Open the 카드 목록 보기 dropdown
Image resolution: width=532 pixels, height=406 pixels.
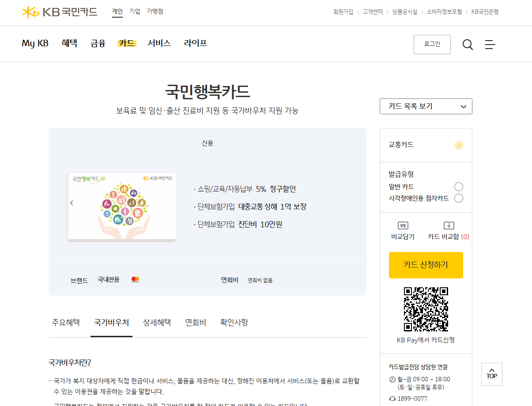[426, 106]
